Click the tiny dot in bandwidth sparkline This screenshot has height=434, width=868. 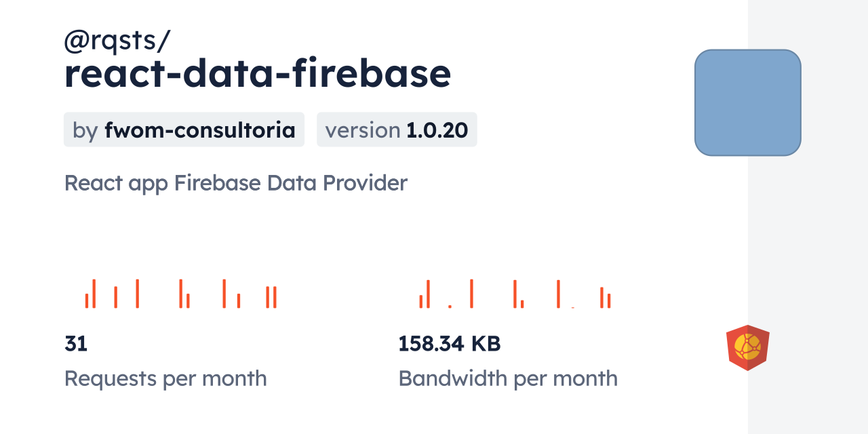pos(450,307)
